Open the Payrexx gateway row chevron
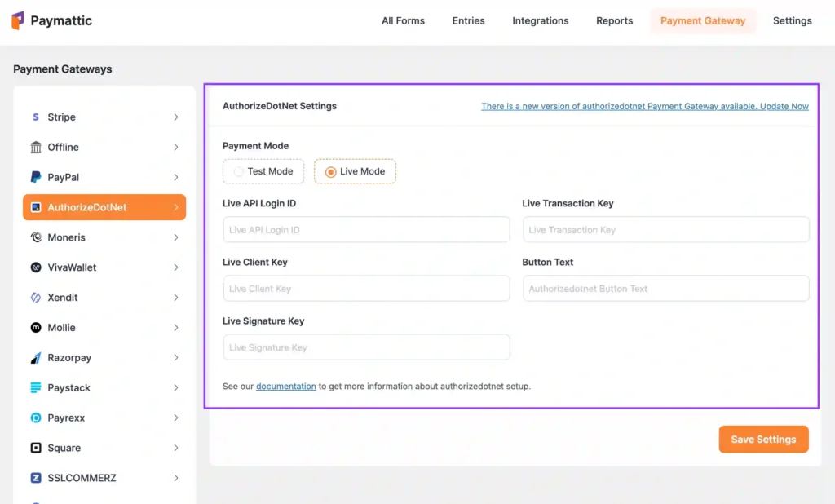 (176, 418)
